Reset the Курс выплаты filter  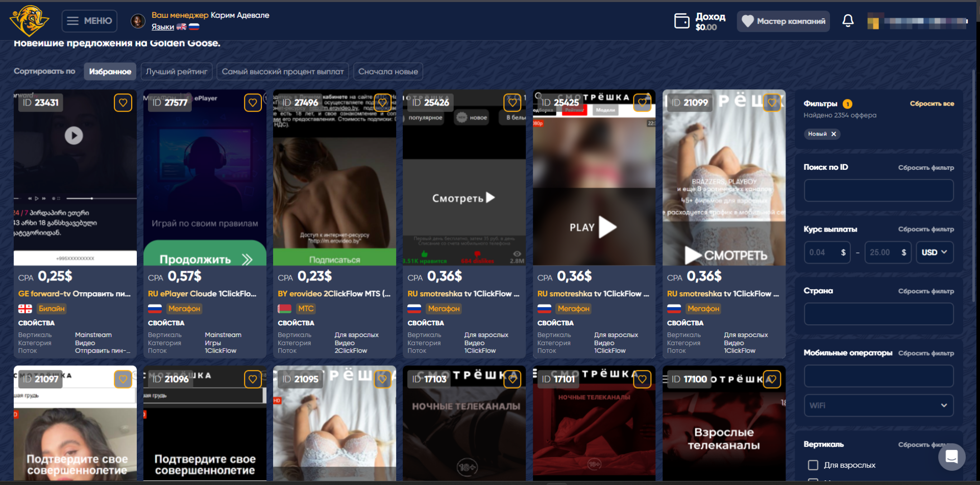[x=926, y=229]
